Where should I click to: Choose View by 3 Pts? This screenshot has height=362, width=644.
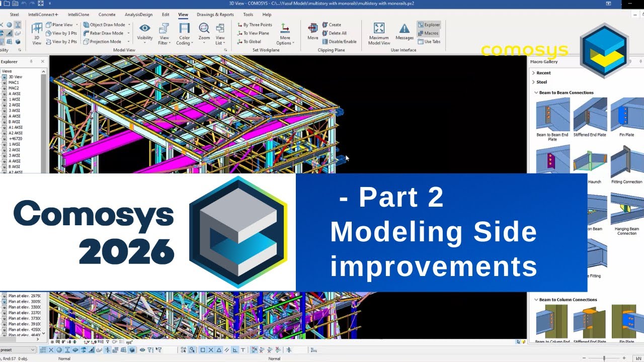61,33
